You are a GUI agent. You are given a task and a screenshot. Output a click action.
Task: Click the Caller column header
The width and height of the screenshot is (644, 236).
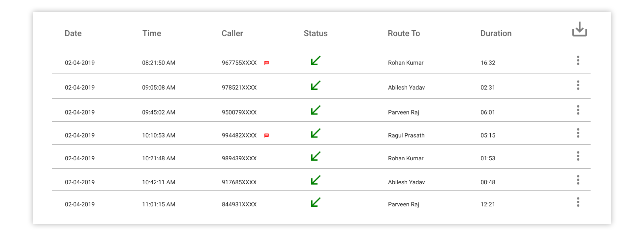[x=232, y=33]
